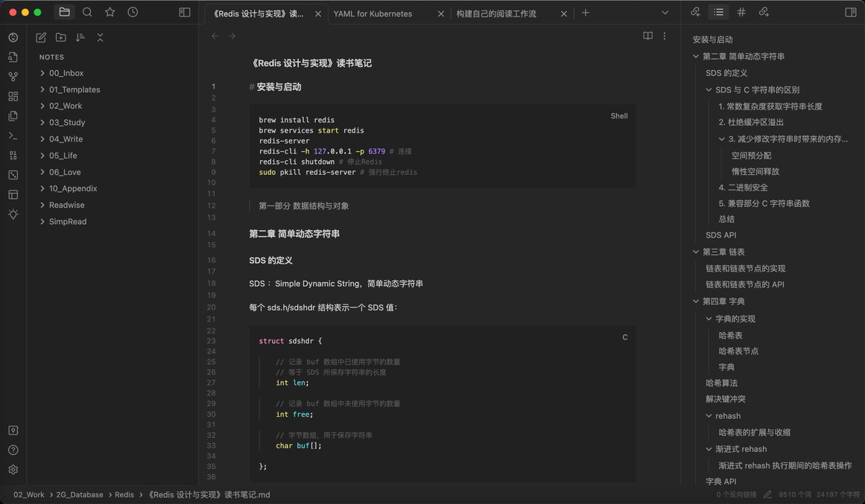Close the YAML for Kubernetes tab
This screenshot has height=504, width=865.
click(x=441, y=14)
